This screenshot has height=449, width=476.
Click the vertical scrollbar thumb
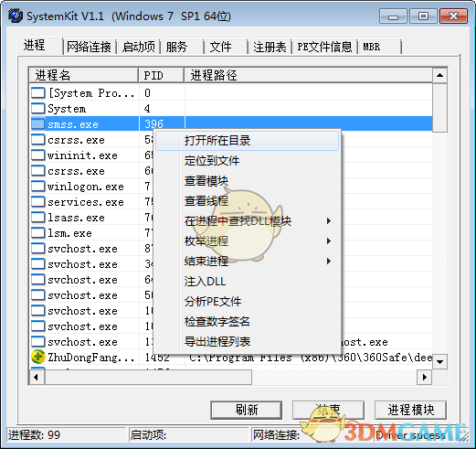pos(439,108)
